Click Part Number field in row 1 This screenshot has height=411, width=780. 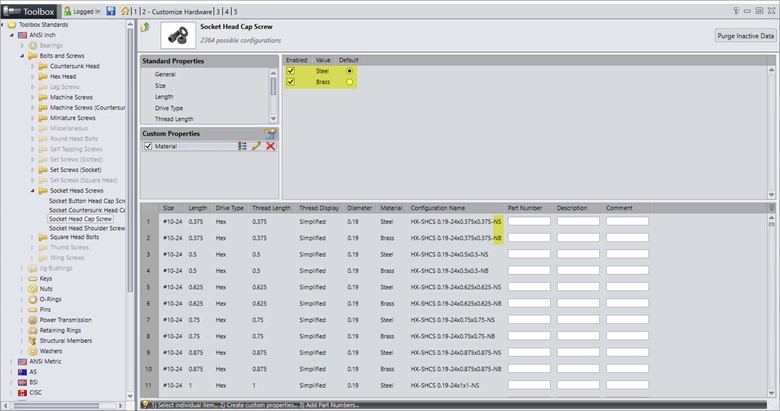528,221
